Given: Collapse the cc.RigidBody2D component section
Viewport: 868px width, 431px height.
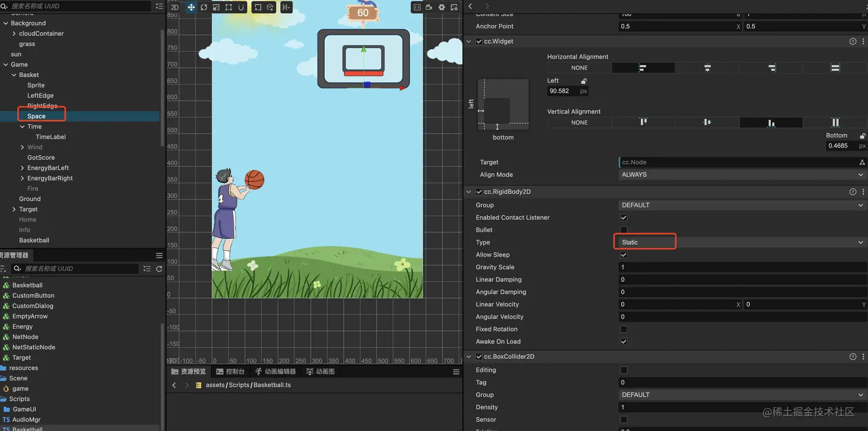Looking at the screenshot, I should [x=470, y=192].
